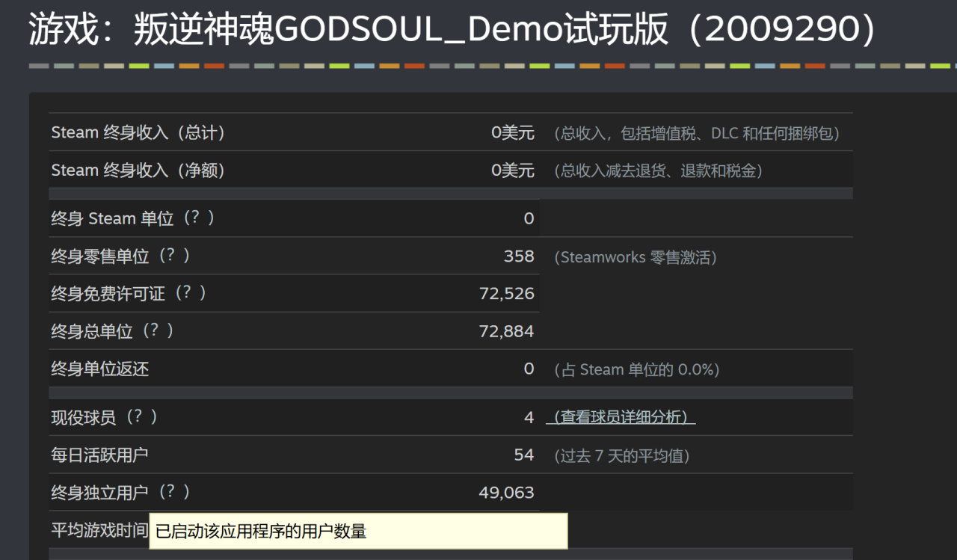Click the 终身单位返还 label
The width and height of the screenshot is (957, 560).
tap(99, 369)
